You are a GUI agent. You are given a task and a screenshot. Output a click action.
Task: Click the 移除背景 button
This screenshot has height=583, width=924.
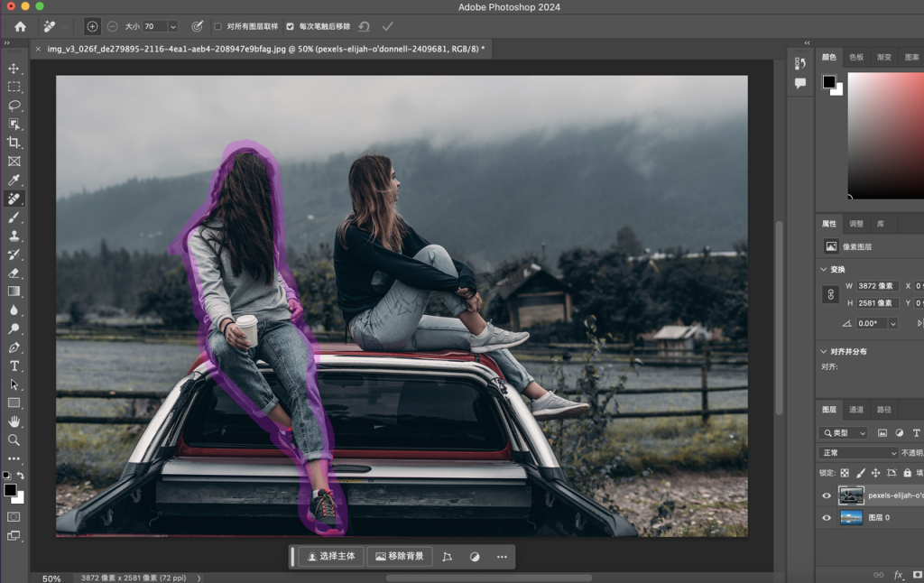(400, 557)
